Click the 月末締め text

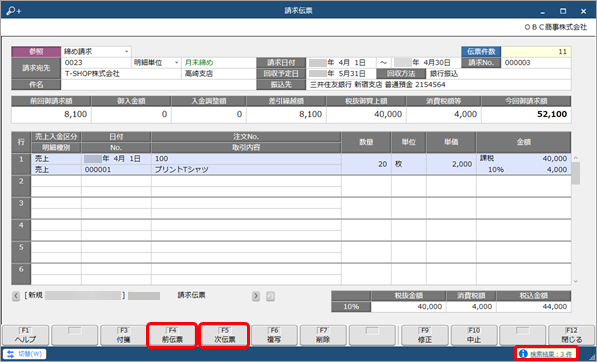point(199,62)
